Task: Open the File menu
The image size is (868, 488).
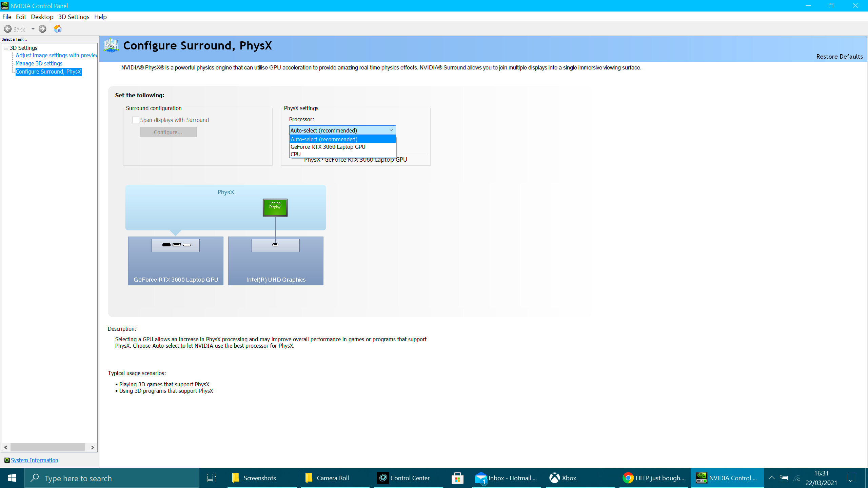Action: (7, 17)
